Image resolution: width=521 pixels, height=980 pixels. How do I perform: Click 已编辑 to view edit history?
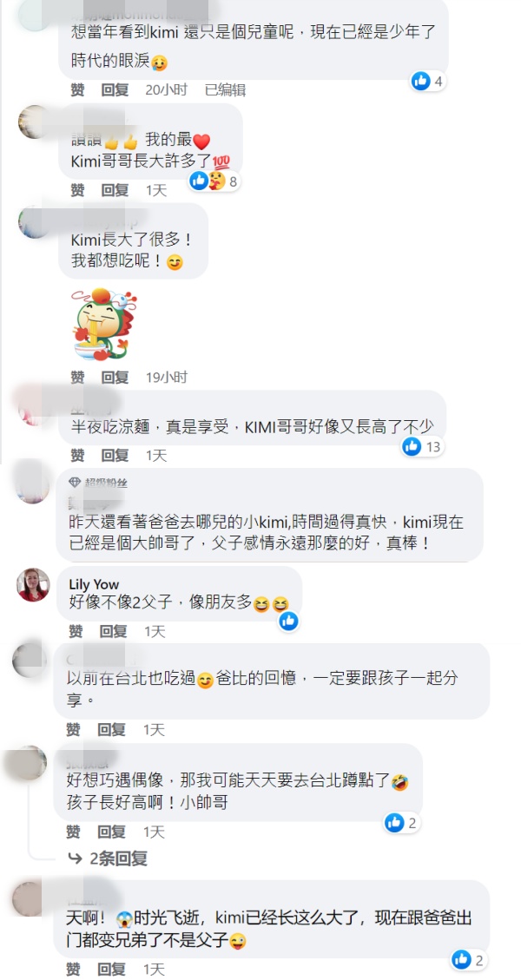[225, 90]
